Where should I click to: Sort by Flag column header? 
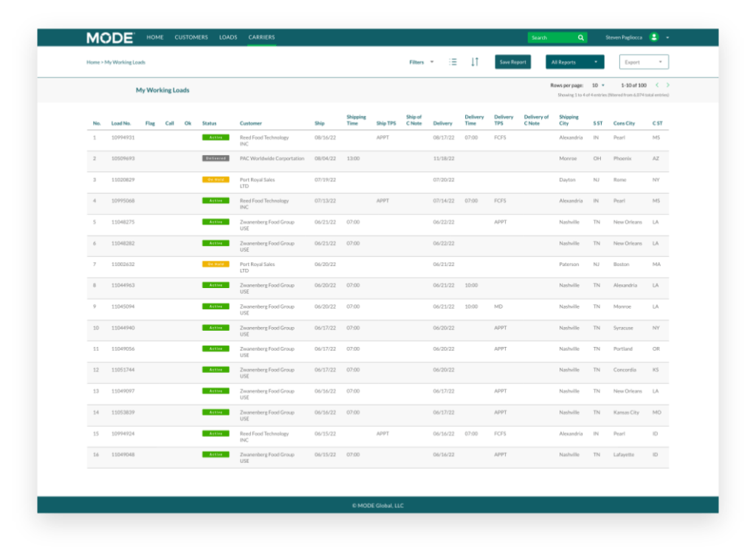pyautogui.click(x=150, y=123)
